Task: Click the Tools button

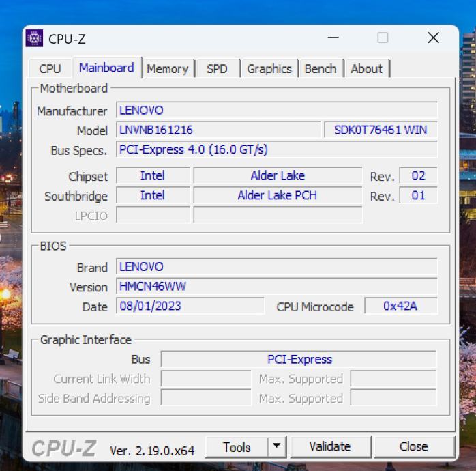Action: pos(237,447)
